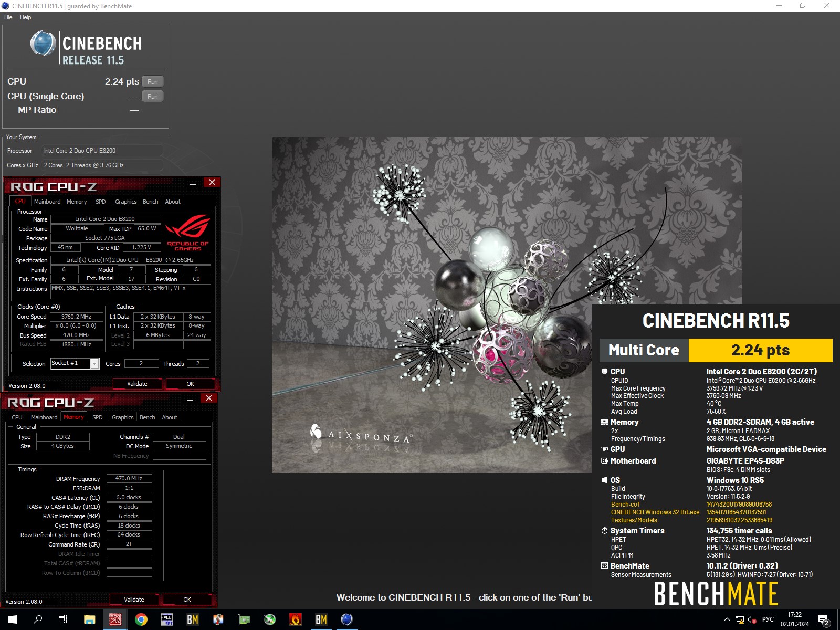Click Processor field Intel Core 2 Duo CPU E8200
This screenshot has height=630, width=840.
102,151
